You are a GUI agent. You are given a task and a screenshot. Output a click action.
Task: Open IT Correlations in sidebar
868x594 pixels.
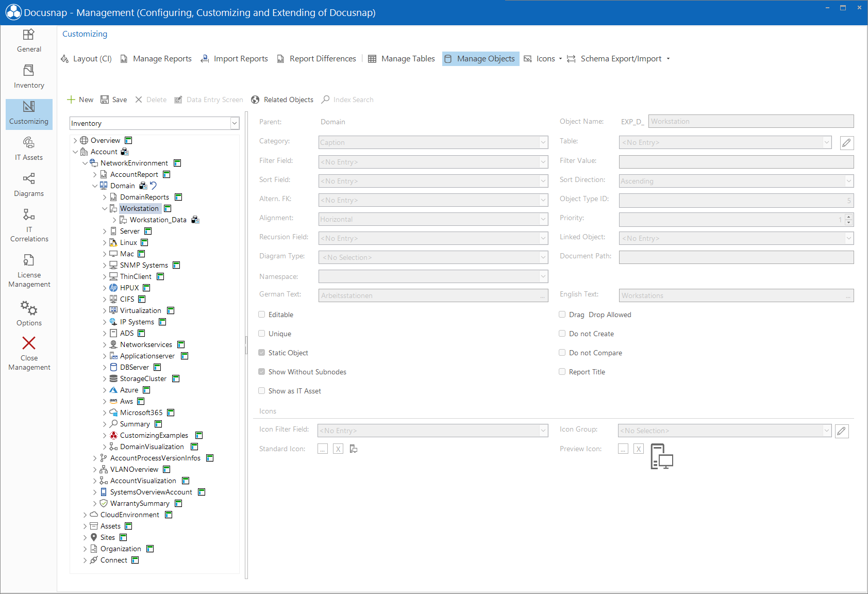pyautogui.click(x=29, y=225)
